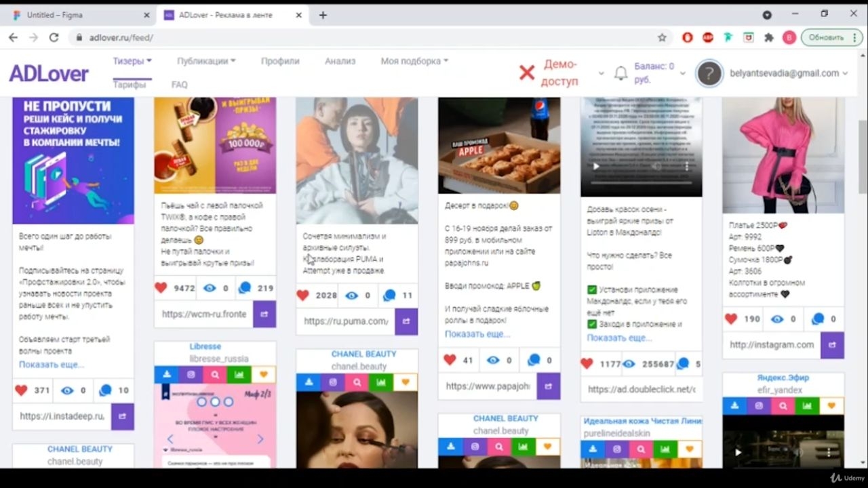This screenshot has height=488, width=868.
Task: Favorite the purelineidealskin post with the heart
Action: pyautogui.click(x=690, y=449)
